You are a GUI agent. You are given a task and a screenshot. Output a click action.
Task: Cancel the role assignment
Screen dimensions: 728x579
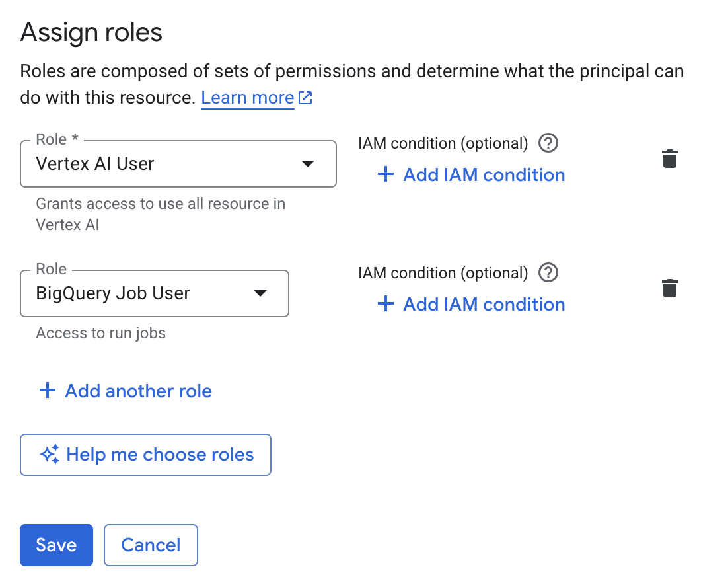(151, 545)
